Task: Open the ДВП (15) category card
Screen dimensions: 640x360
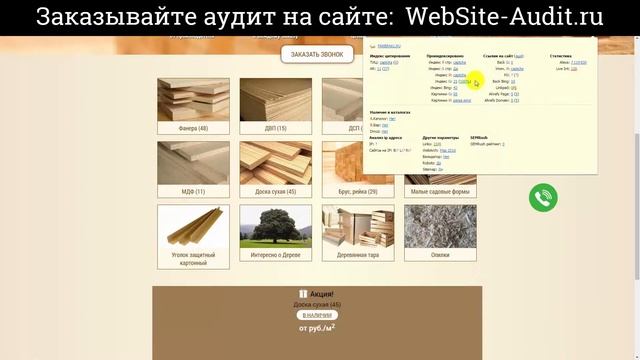Action: 276,106
